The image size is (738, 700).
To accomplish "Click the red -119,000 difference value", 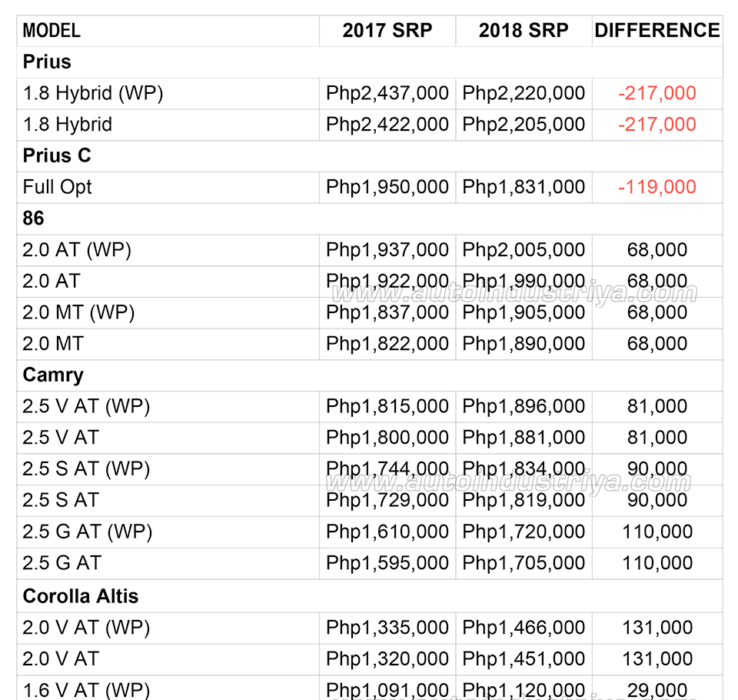I will click(657, 187).
